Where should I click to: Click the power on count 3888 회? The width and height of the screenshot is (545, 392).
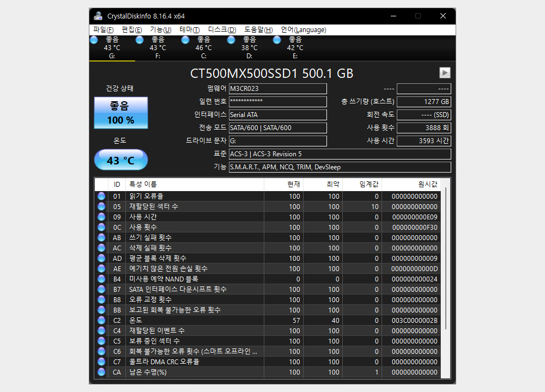point(423,128)
